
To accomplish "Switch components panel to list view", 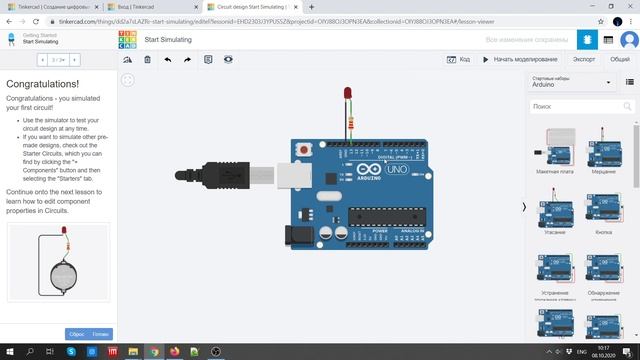I will [x=630, y=82].
